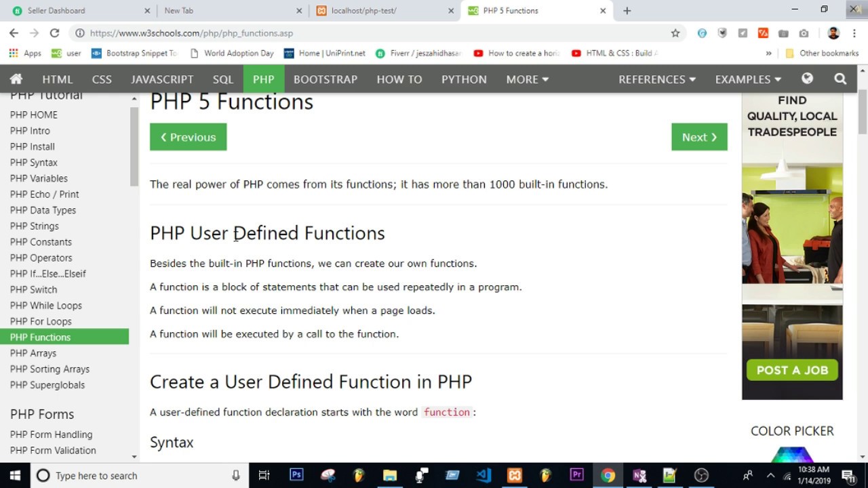
Task: Bookmark this page with the star icon
Action: click(675, 33)
